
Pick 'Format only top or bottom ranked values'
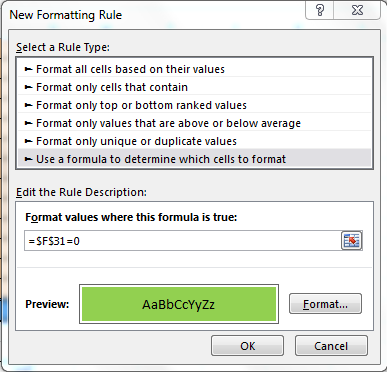point(194,105)
